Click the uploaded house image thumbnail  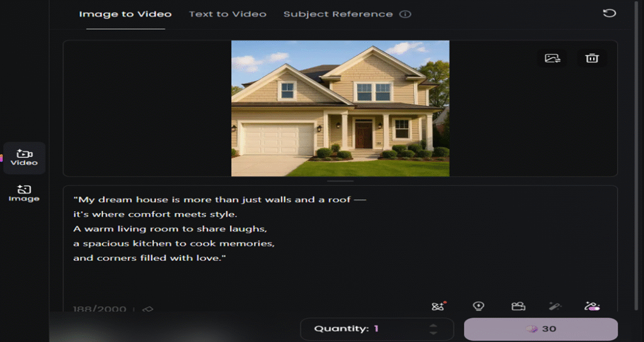click(x=340, y=108)
